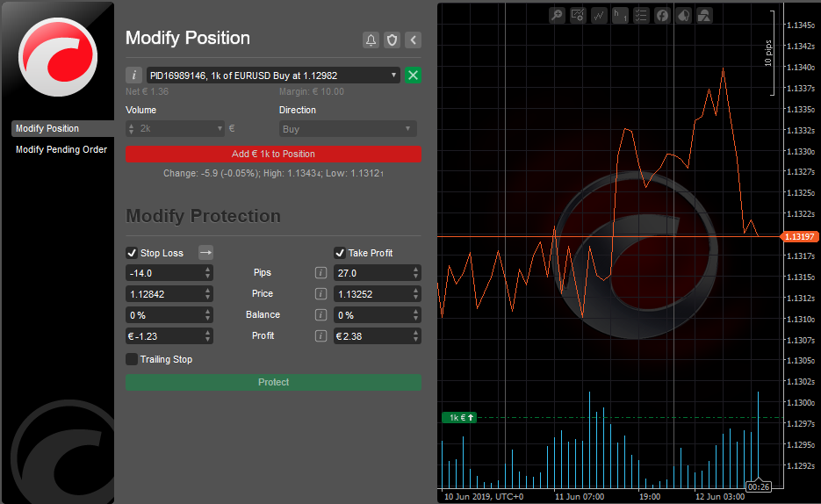Click the 10 pips scale indicator
The height and width of the screenshot is (504, 821).
coord(770,53)
